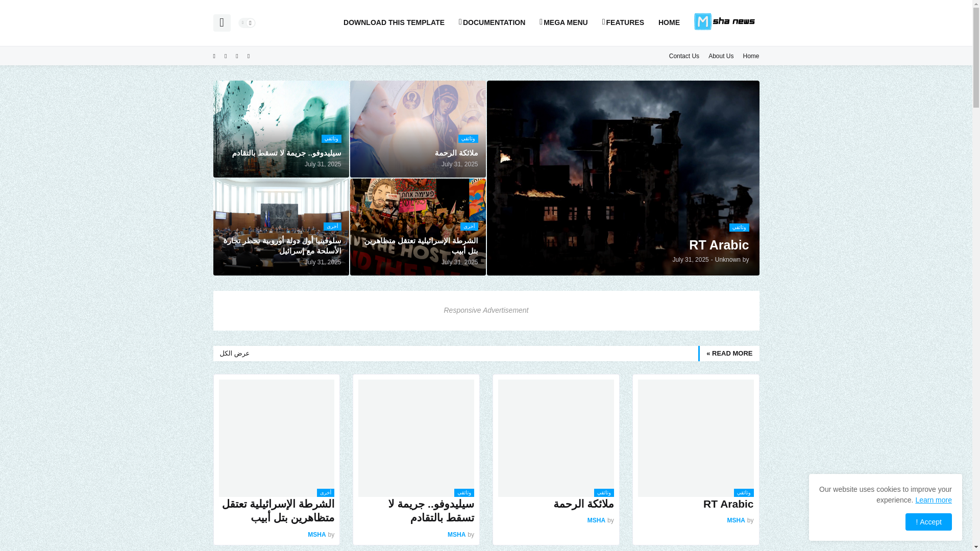980x551 pixels.
Task: Click the Unknown author on the featured RT Arabic post
Action: [x=727, y=260]
